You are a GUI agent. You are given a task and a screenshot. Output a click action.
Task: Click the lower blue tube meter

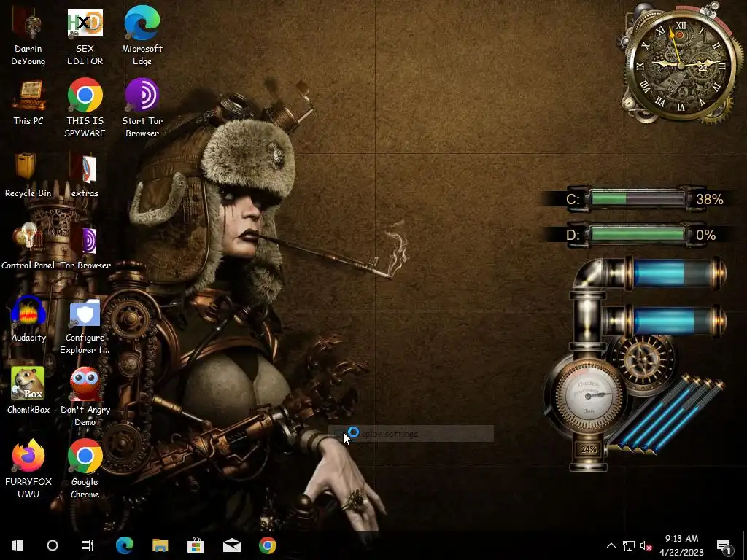(679, 321)
